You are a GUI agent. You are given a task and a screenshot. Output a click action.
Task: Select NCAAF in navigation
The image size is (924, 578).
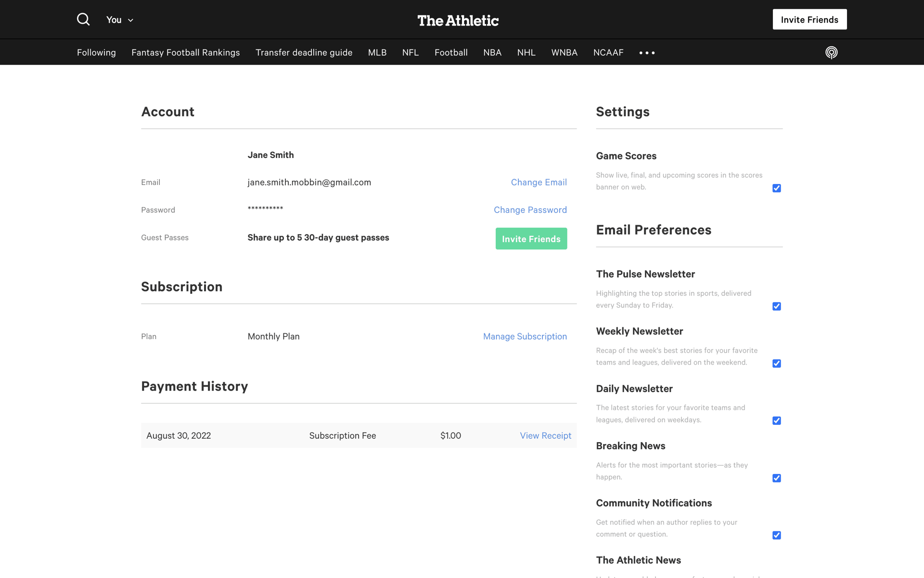608,52
